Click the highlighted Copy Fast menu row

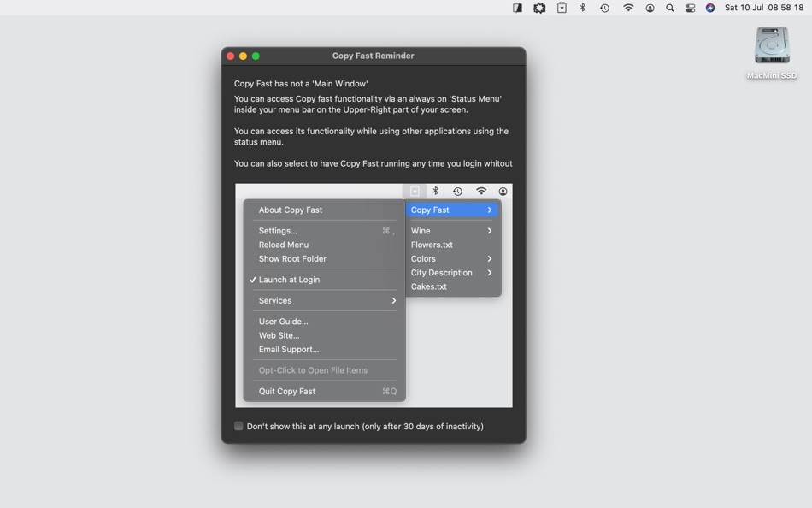pos(453,210)
